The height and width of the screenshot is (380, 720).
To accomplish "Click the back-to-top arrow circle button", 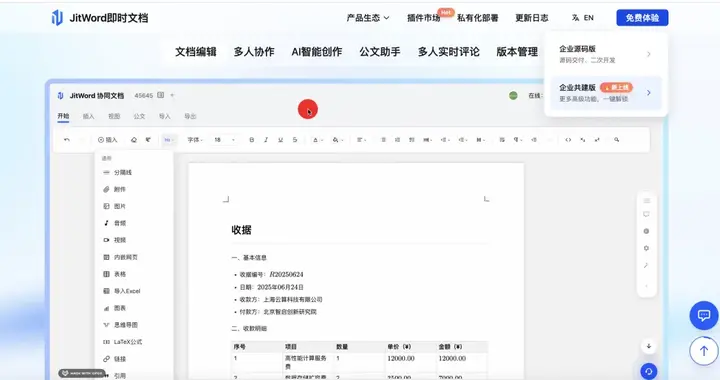I will 704,351.
